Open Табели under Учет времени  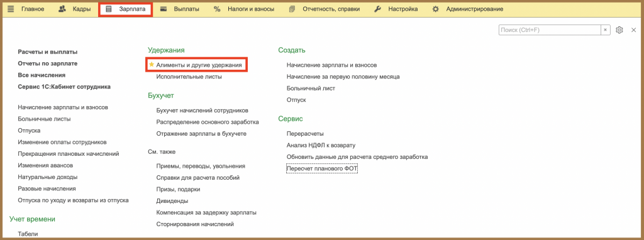[28, 234]
